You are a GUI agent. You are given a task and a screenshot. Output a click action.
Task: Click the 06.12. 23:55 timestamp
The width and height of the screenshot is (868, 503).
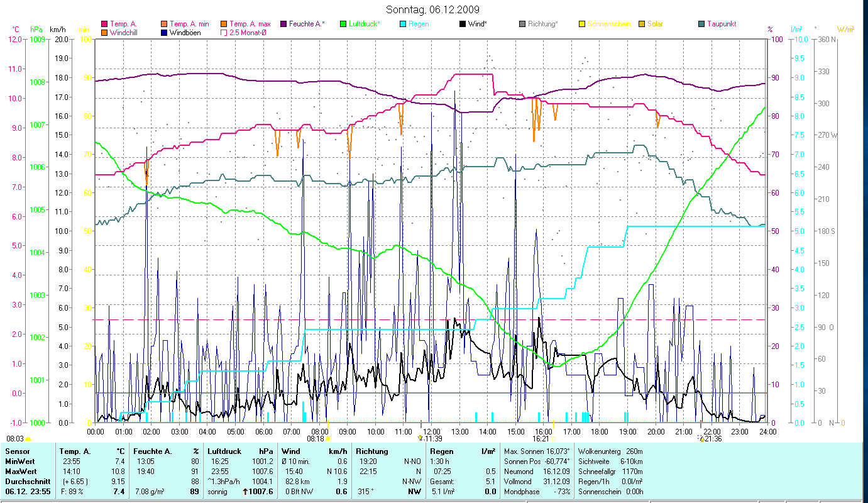(26, 492)
